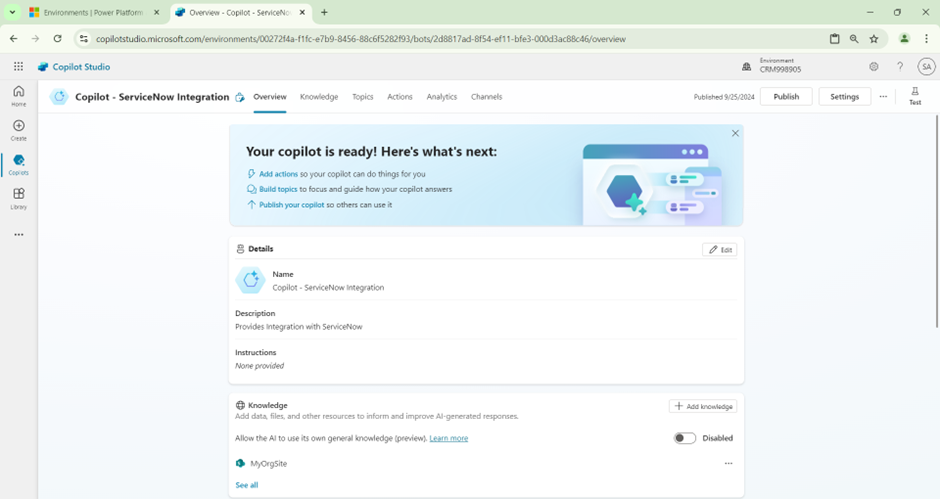This screenshot has height=499, width=940.
Task: Enable the AI general knowledge toggle
Action: pyautogui.click(x=684, y=438)
